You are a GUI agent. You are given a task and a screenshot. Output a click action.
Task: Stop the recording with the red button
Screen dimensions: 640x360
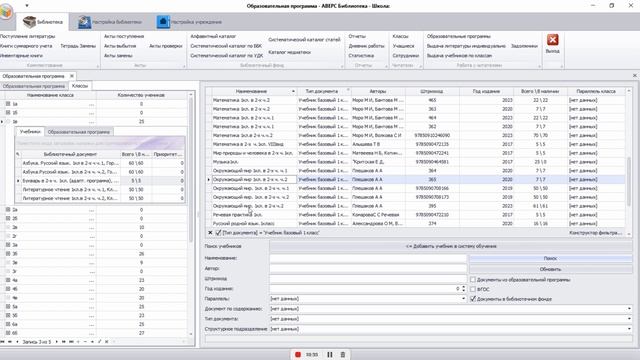[x=298, y=354]
